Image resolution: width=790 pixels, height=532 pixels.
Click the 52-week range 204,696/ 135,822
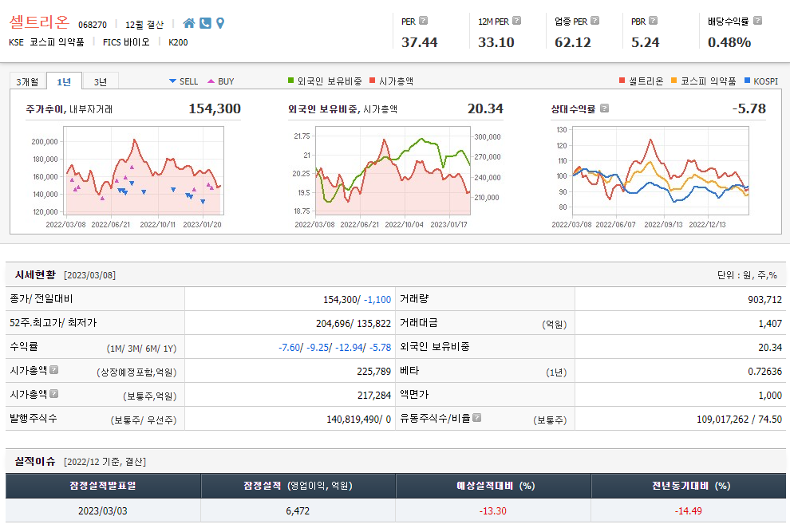click(354, 324)
